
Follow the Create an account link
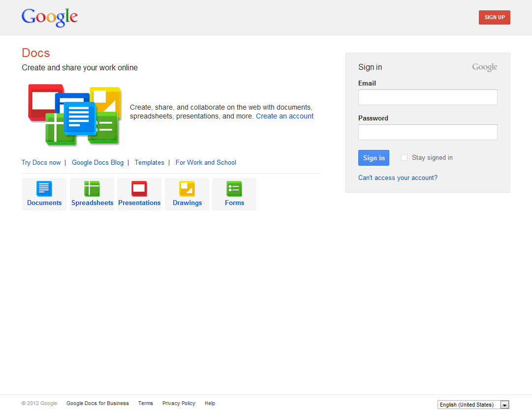(284, 116)
